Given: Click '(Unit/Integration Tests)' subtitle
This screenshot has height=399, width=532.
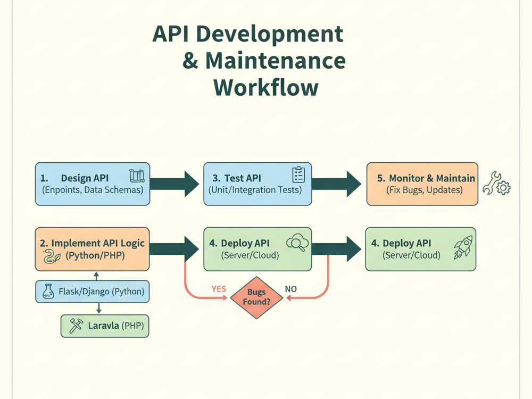Looking at the screenshot, I should 255,190.
